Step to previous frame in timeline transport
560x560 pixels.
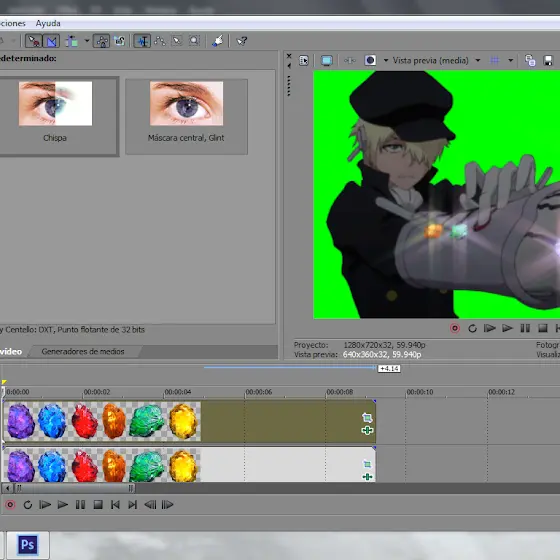[x=150, y=505]
